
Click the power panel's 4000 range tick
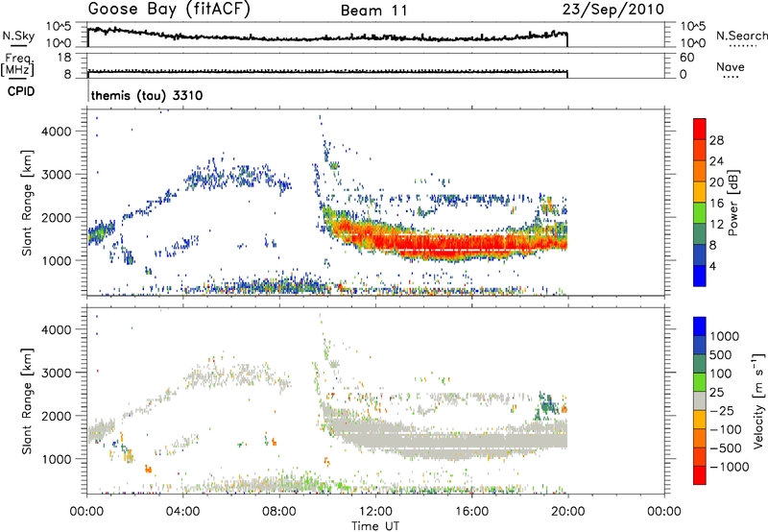(57, 132)
